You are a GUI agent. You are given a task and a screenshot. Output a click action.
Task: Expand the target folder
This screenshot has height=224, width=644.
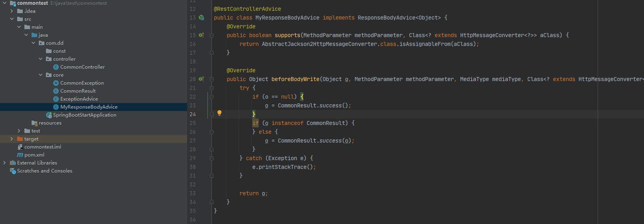pos(12,139)
